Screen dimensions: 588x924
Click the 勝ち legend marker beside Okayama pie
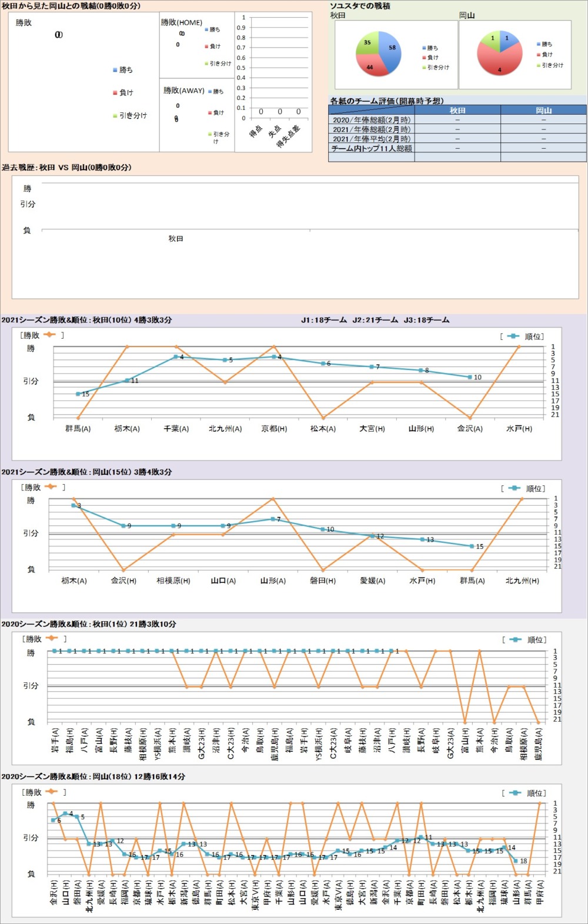click(x=538, y=44)
